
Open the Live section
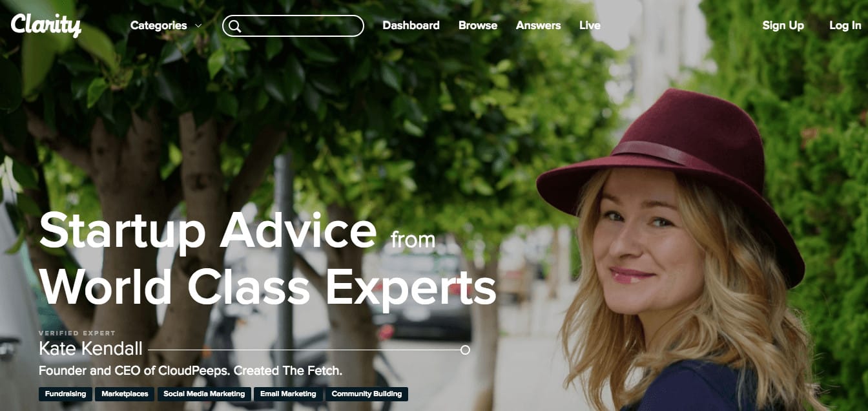[590, 26]
